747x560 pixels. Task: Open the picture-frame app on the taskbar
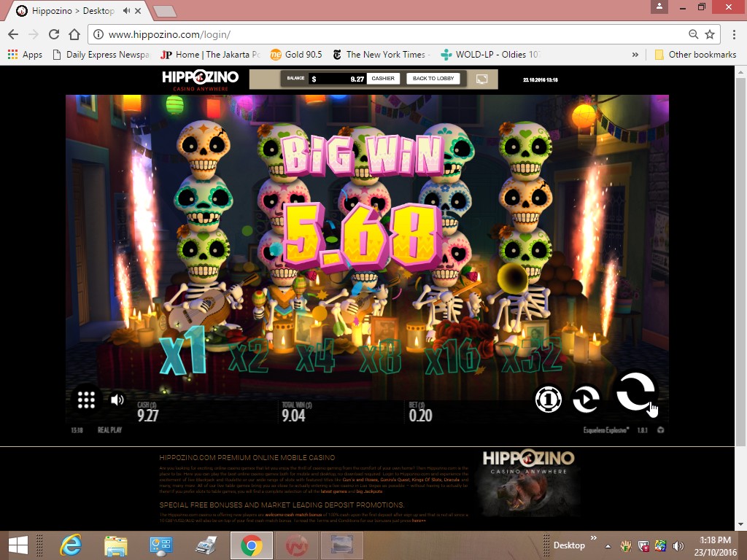[x=341, y=545]
